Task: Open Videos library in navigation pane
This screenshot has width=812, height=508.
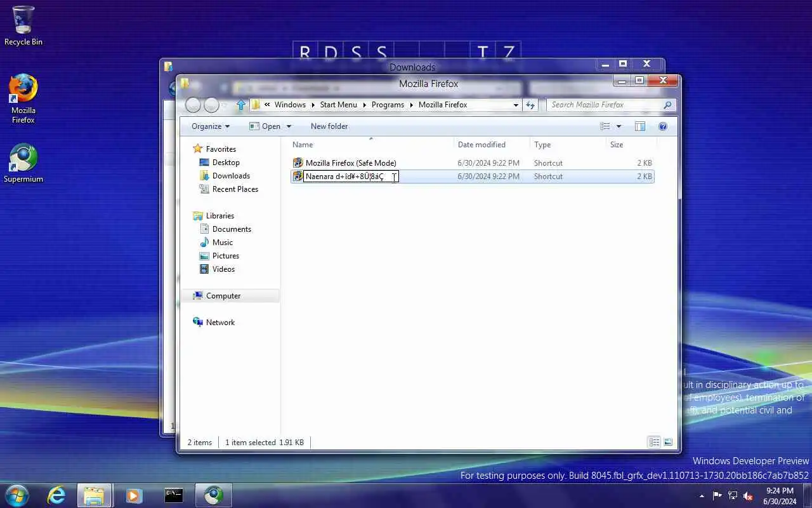Action: click(223, 269)
